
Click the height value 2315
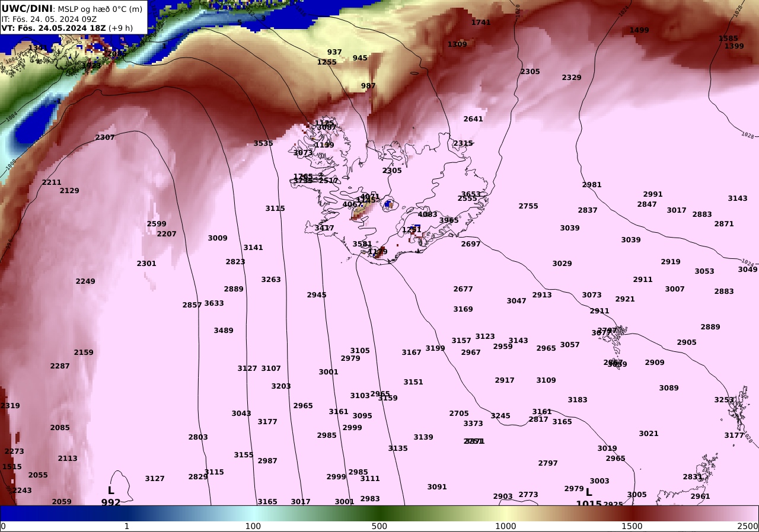click(x=463, y=143)
